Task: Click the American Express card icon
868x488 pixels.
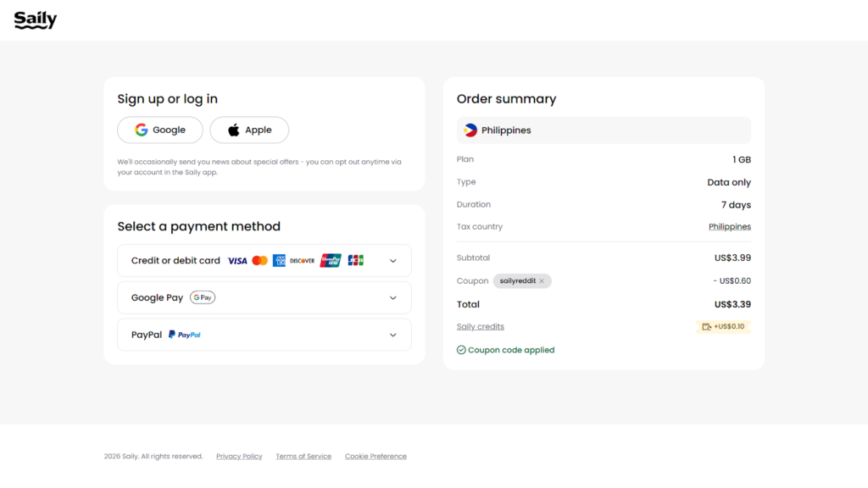Action: (279, 261)
